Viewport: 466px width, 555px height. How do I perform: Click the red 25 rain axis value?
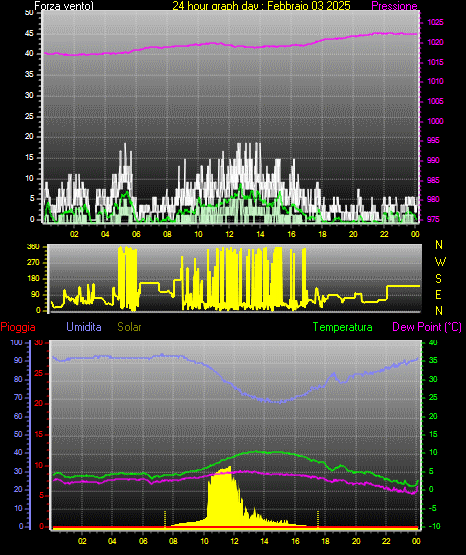point(39,373)
